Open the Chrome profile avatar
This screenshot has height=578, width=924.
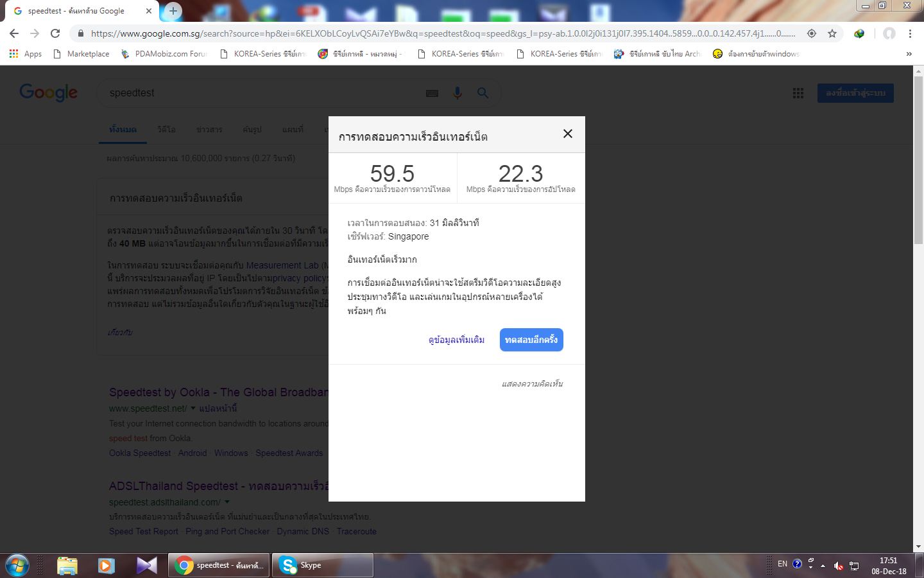point(889,33)
